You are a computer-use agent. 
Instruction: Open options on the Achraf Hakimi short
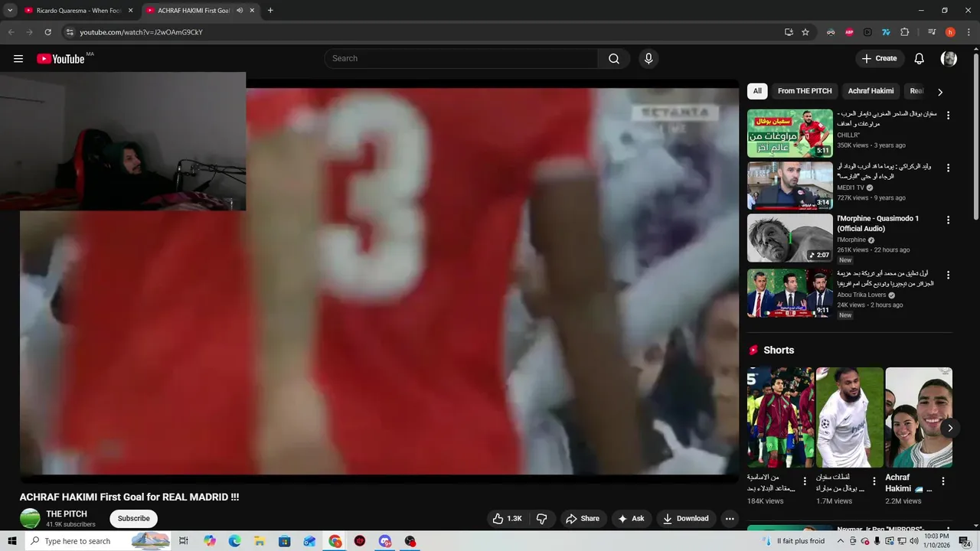943,481
